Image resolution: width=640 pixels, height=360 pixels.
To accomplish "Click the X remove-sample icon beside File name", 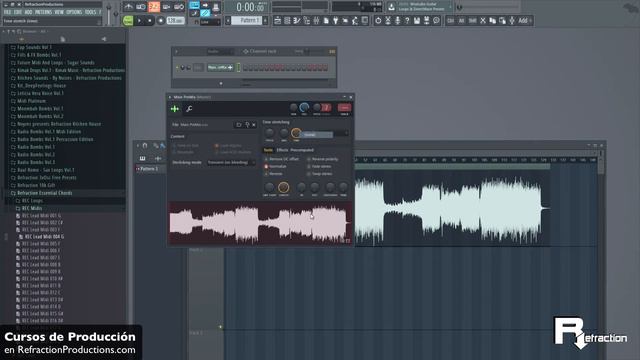I will pyautogui.click(x=254, y=124).
